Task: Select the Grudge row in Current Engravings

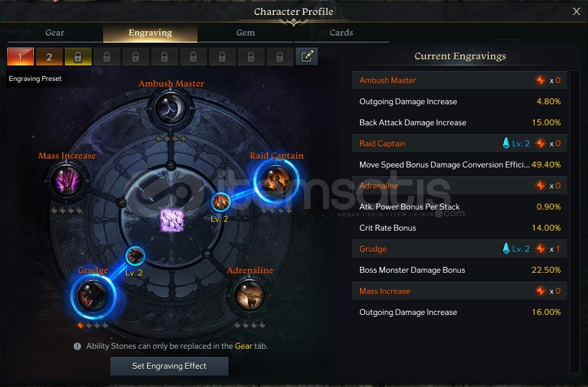Action: click(x=459, y=249)
